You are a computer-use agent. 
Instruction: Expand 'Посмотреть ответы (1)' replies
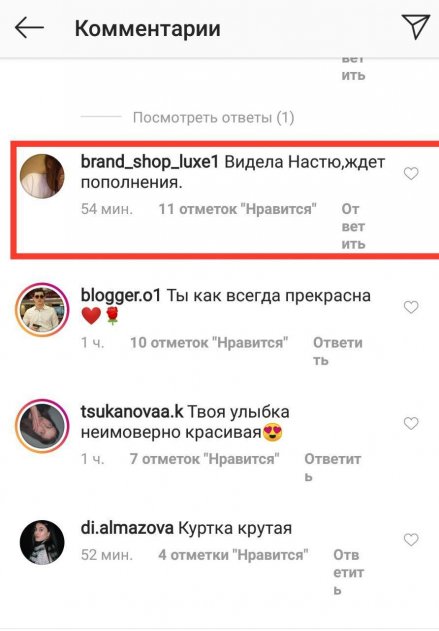[213, 118]
